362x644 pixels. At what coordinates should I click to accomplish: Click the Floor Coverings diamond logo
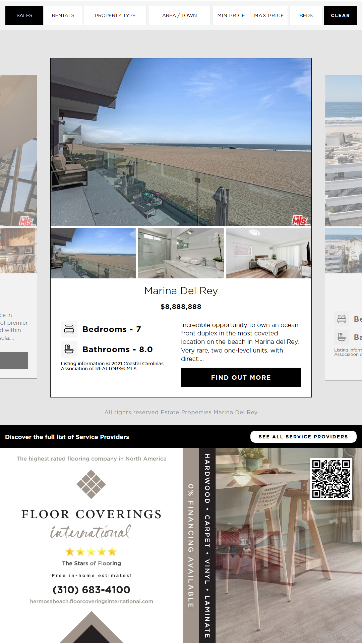pyautogui.click(x=91, y=484)
